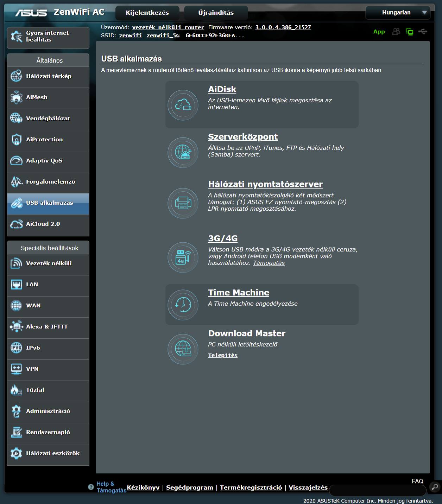Click the AiProtection shield lock icon
Screen dimensions: 442x504
pos(16,139)
